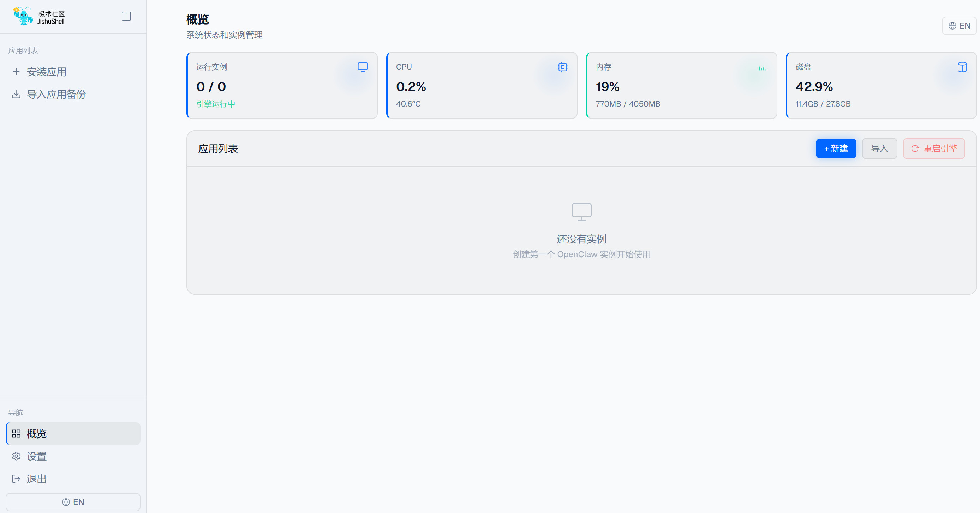Click the grid icon beside 概览

coord(16,434)
